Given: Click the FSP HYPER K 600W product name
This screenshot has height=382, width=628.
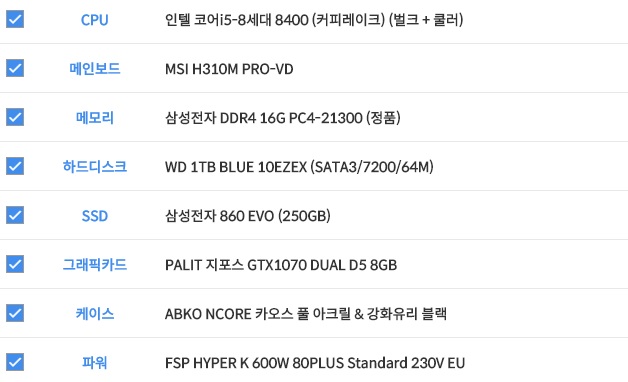Looking at the screenshot, I should point(315,363).
